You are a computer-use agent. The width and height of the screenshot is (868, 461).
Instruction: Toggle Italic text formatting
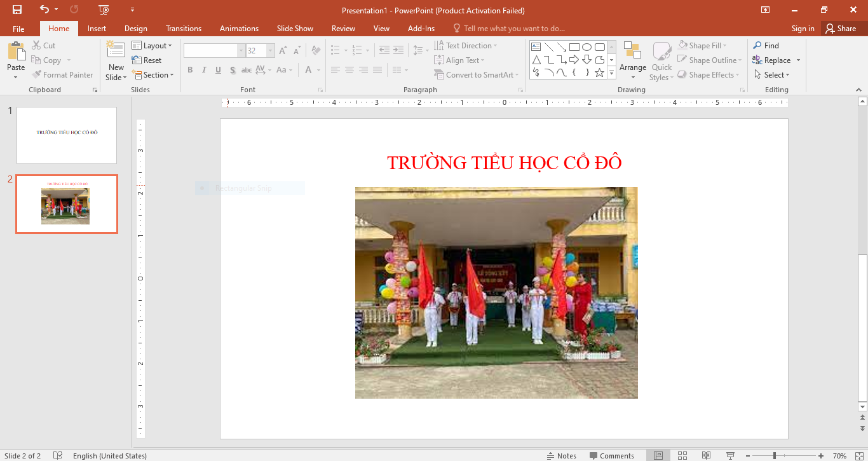pos(204,70)
